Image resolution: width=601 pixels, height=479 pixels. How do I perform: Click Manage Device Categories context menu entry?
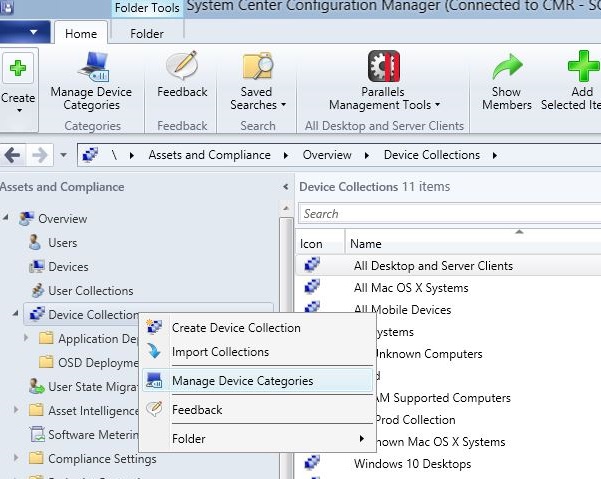(242, 381)
